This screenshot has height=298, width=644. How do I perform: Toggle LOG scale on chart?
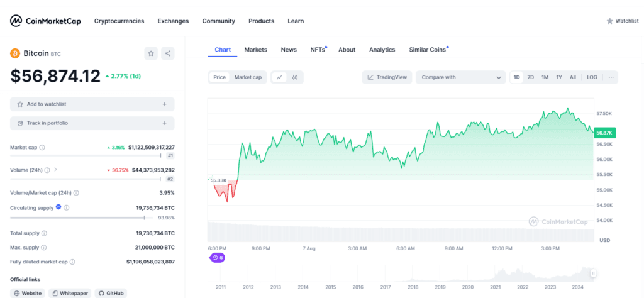click(592, 77)
